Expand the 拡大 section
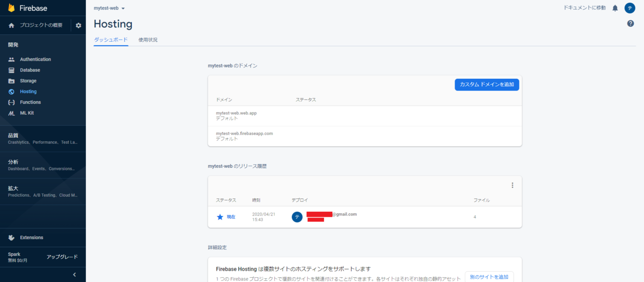644x282 pixels. 43,191
